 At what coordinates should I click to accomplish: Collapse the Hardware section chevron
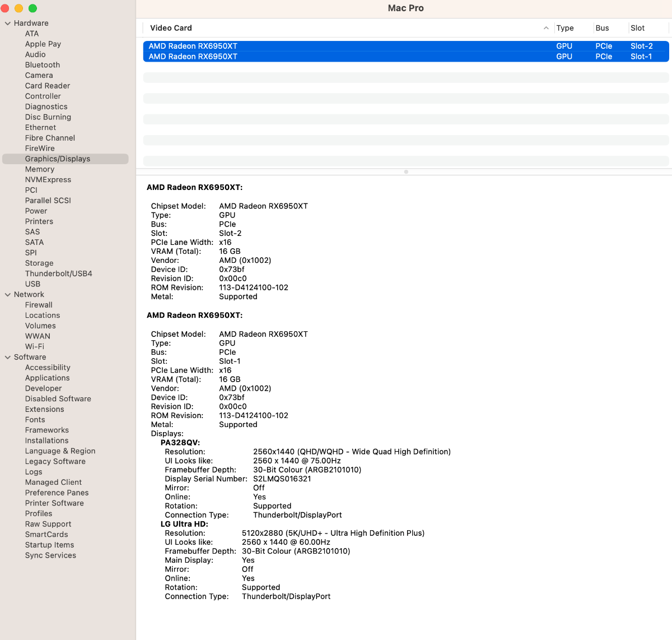click(x=8, y=24)
